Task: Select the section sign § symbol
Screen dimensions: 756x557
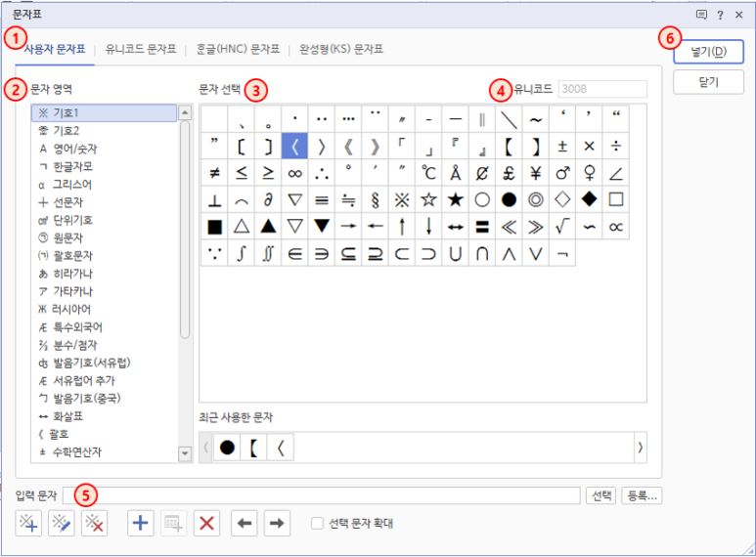Action: tap(376, 199)
